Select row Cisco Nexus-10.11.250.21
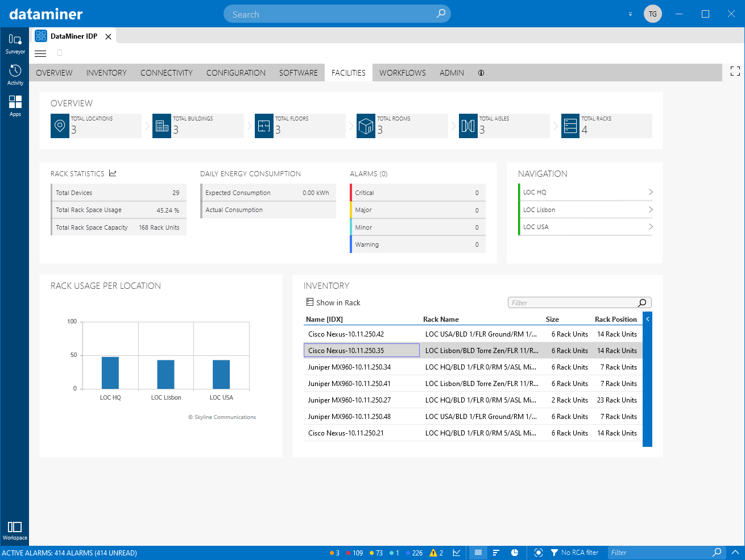Screen dimensions: 745x560 pos(473,433)
